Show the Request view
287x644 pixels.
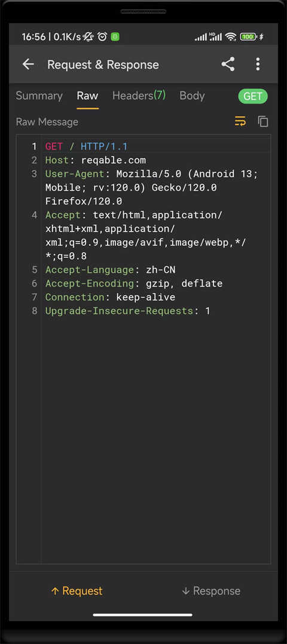[77, 591]
